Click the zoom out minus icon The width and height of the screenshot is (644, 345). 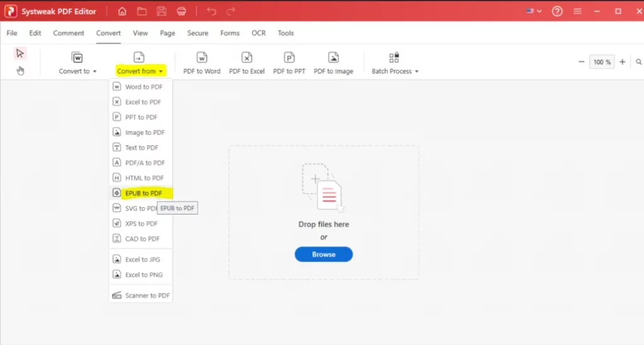pos(581,62)
